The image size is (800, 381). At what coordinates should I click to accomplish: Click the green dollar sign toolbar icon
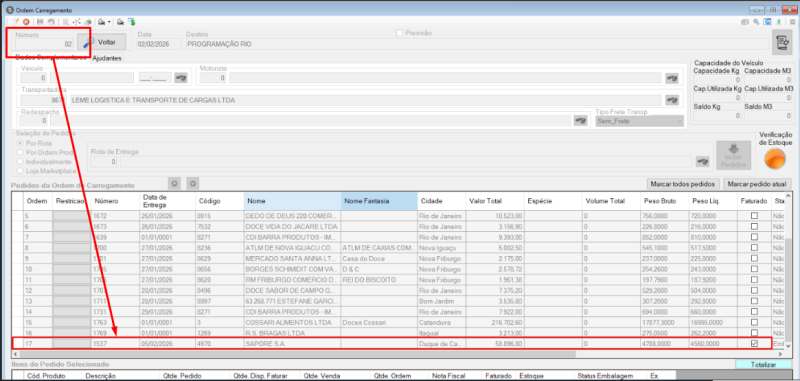coord(132,22)
